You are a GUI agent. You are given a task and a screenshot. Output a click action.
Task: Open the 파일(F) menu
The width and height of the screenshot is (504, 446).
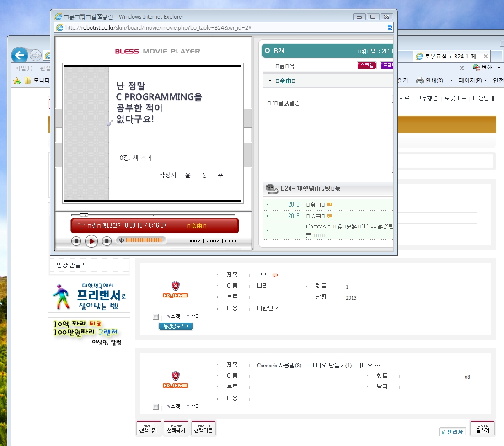[x=24, y=68]
